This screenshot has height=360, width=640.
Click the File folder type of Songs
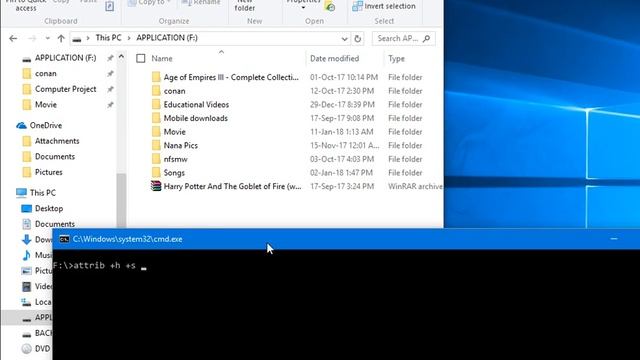(x=405, y=173)
